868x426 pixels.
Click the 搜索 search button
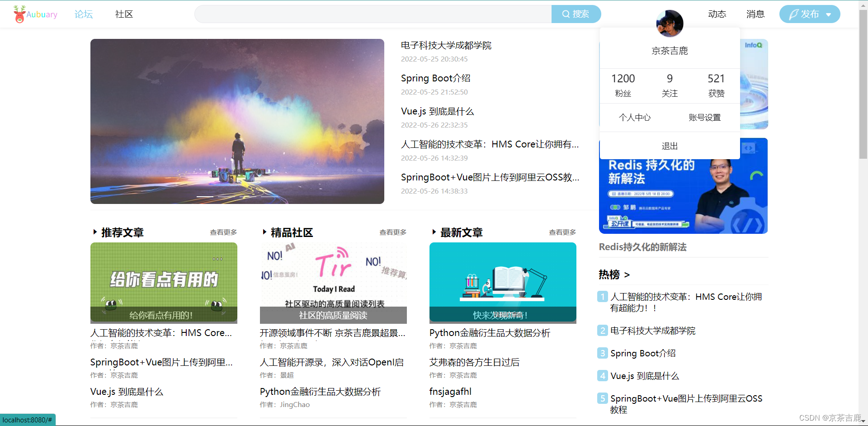(576, 14)
